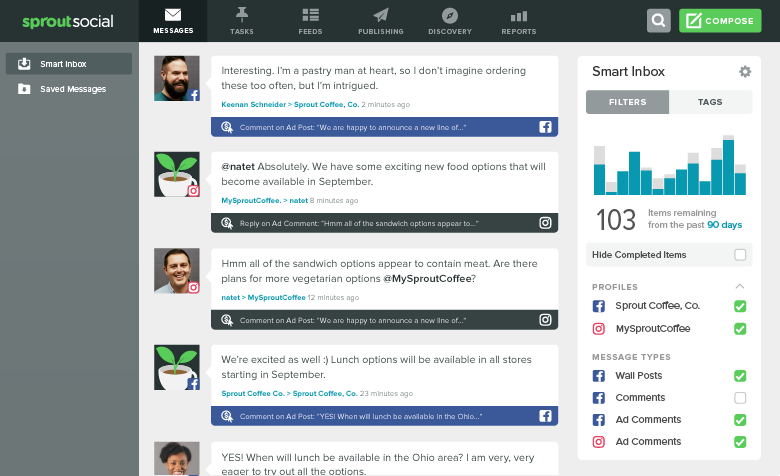Click the Sprout Coffee cup avatar with Facebook badge
The image size is (780, 476).
[177, 367]
